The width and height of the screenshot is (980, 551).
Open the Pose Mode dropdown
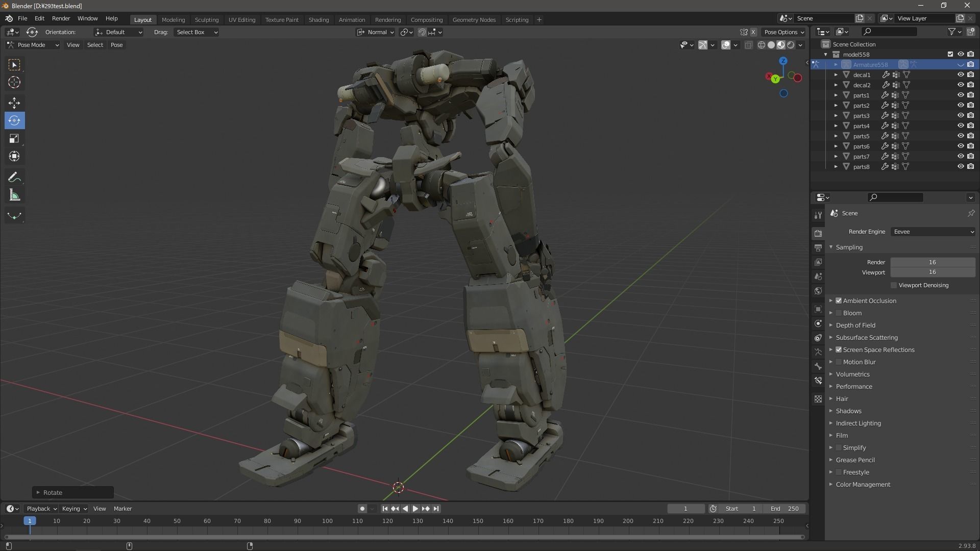33,45
